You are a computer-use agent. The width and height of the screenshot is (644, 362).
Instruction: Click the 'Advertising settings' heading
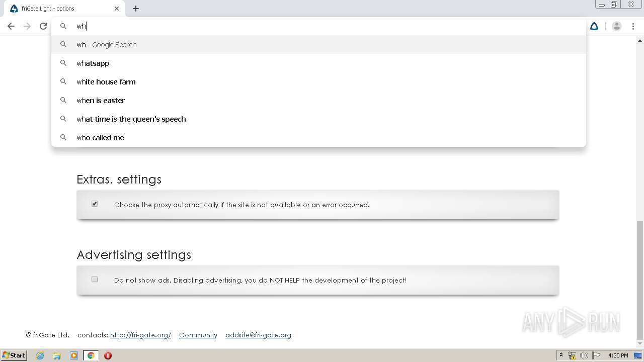click(x=134, y=255)
